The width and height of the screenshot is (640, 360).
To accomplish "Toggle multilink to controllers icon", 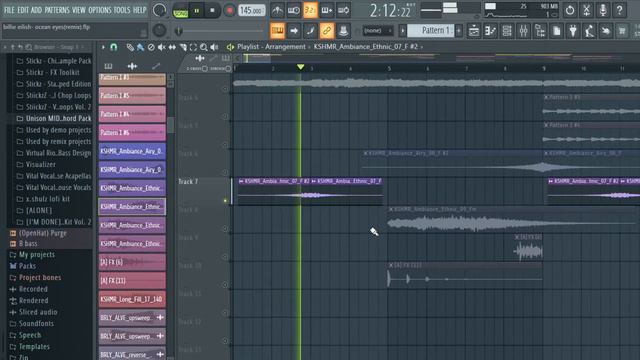I will coord(327,31).
